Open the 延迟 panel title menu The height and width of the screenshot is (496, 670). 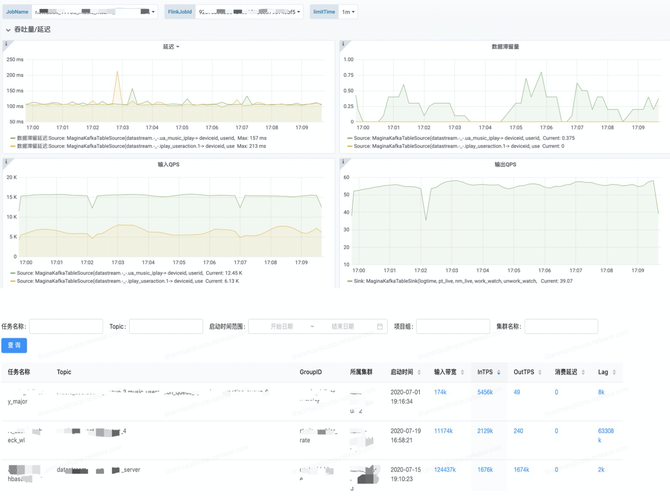tap(171, 47)
